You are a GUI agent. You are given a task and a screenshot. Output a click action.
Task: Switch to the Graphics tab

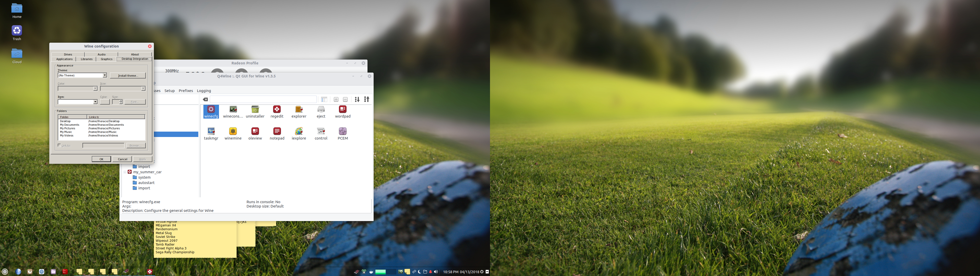tap(106, 59)
